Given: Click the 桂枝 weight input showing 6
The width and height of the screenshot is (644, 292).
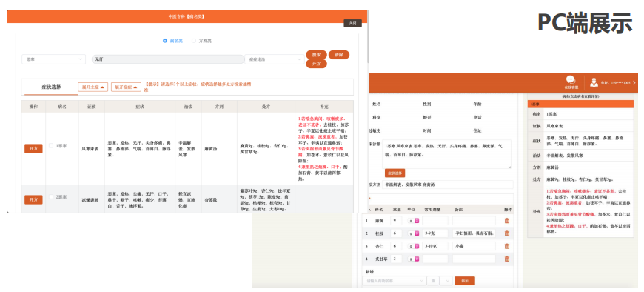Looking at the screenshot, I should 396,233.
